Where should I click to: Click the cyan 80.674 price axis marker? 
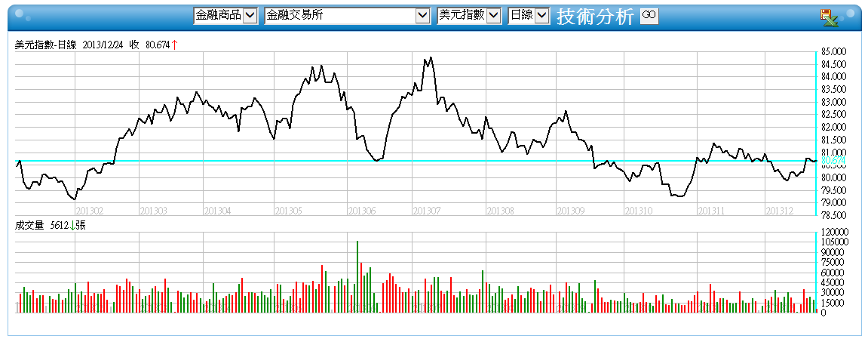tap(833, 161)
